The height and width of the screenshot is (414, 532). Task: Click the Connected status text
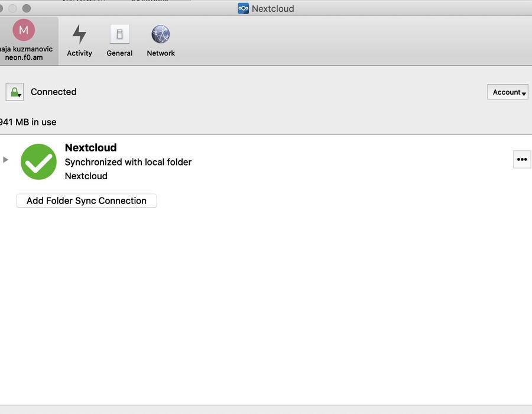click(x=54, y=92)
